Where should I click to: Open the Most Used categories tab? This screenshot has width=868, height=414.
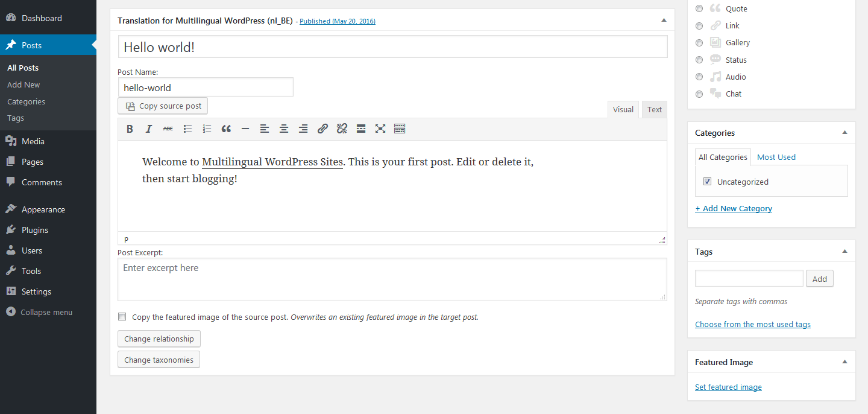pyautogui.click(x=776, y=157)
